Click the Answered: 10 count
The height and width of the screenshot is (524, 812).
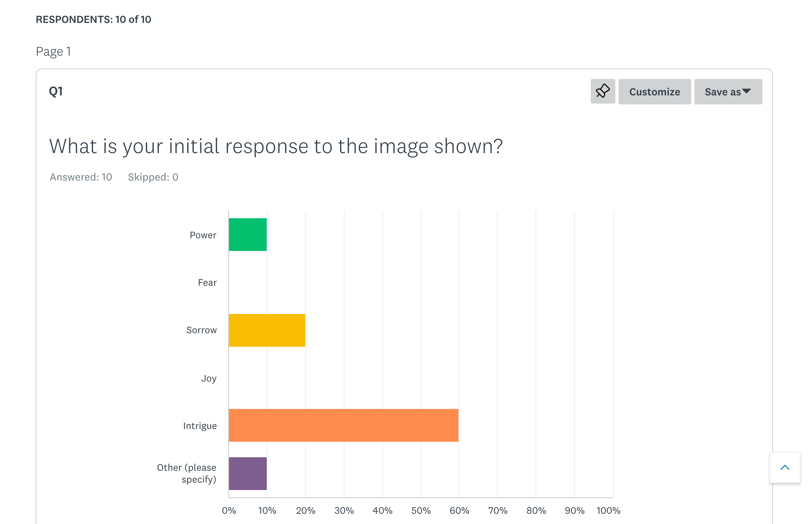coord(81,177)
